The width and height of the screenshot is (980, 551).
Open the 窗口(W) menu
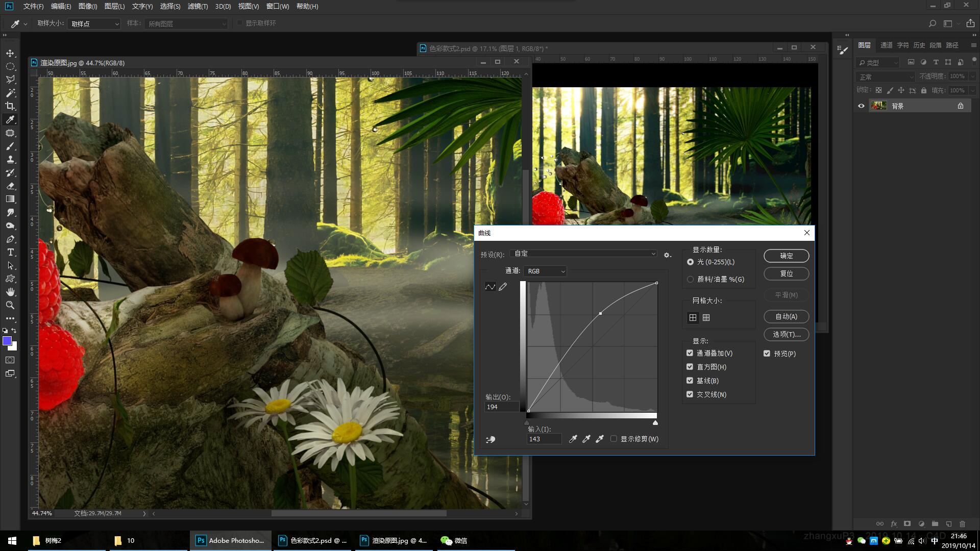(x=278, y=6)
